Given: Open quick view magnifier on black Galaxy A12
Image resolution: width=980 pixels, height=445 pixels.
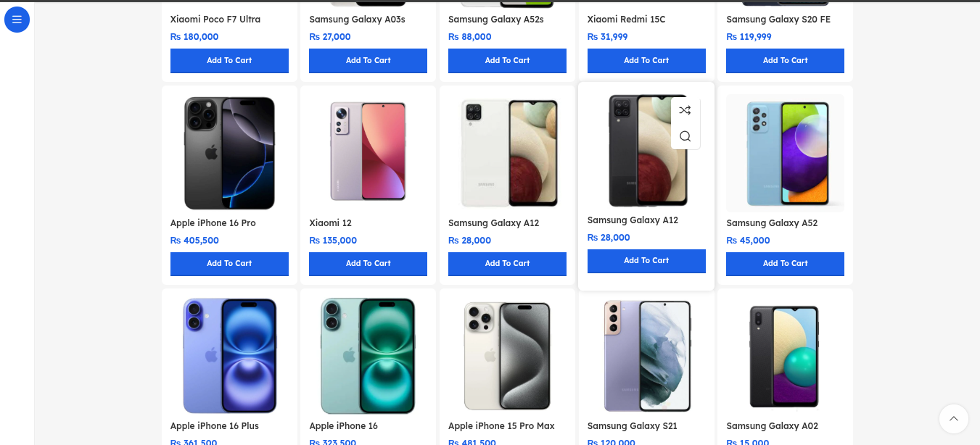Looking at the screenshot, I should 685,136.
